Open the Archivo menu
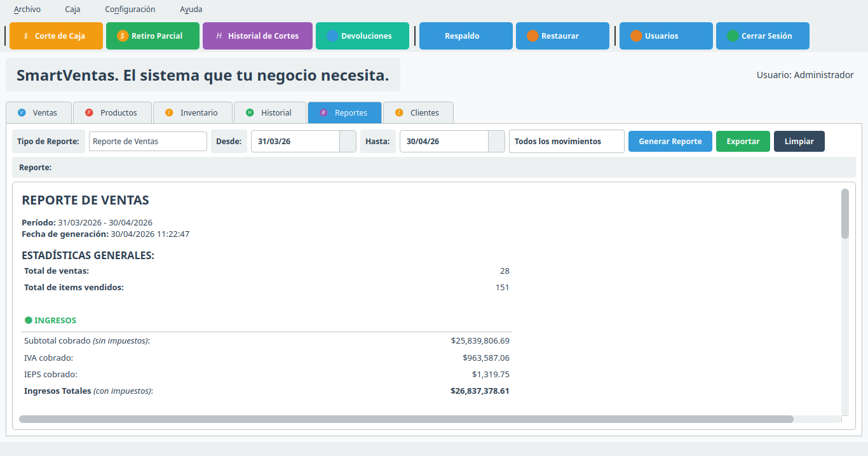Viewport: 868px width, 456px height. (x=27, y=10)
